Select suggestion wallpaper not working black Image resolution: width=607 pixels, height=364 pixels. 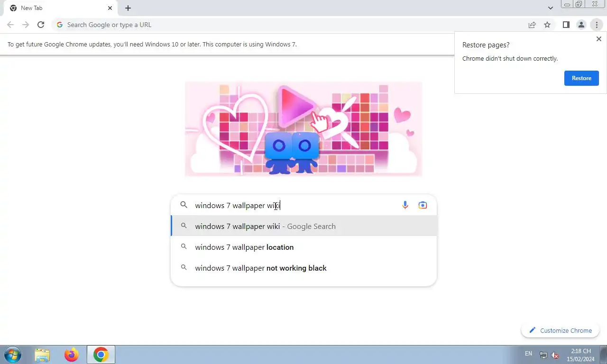pos(304,268)
